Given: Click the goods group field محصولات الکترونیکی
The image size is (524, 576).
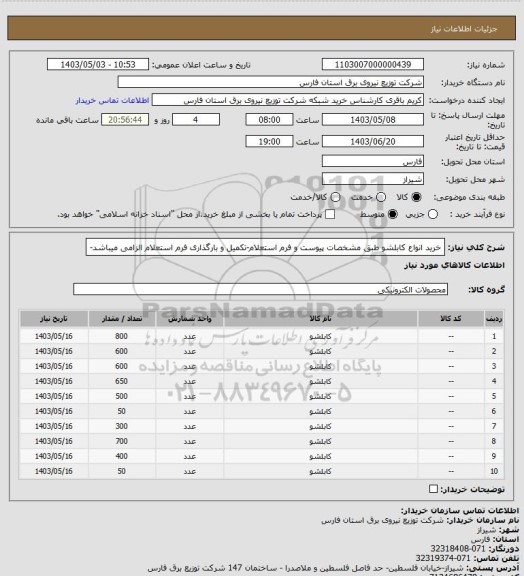Looking at the screenshot, I should click(261, 289).
